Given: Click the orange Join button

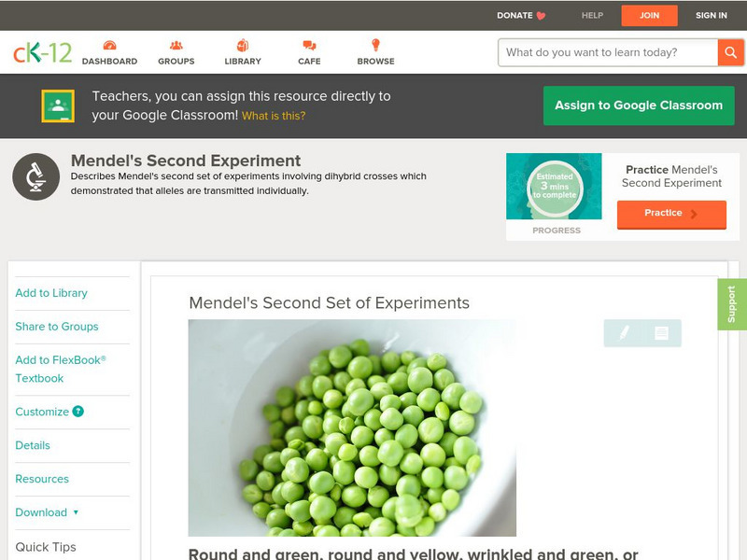Looking at the screenshot, I should pos(649,15).
